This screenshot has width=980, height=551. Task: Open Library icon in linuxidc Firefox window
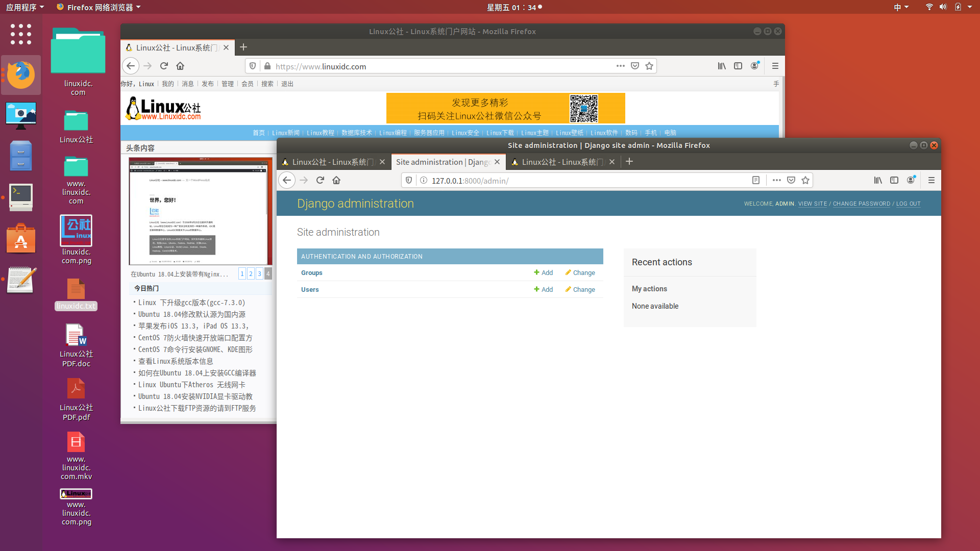click(x=722, y=66)
